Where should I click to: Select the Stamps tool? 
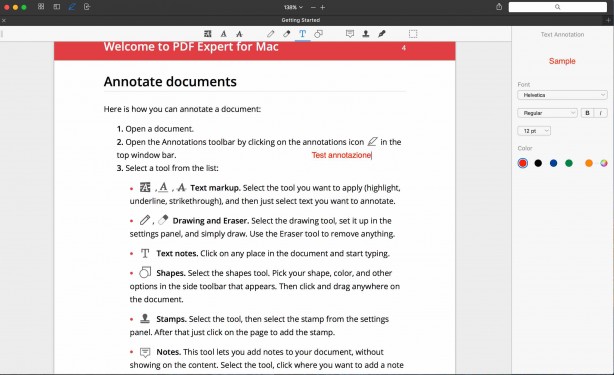tap(366, 34)
